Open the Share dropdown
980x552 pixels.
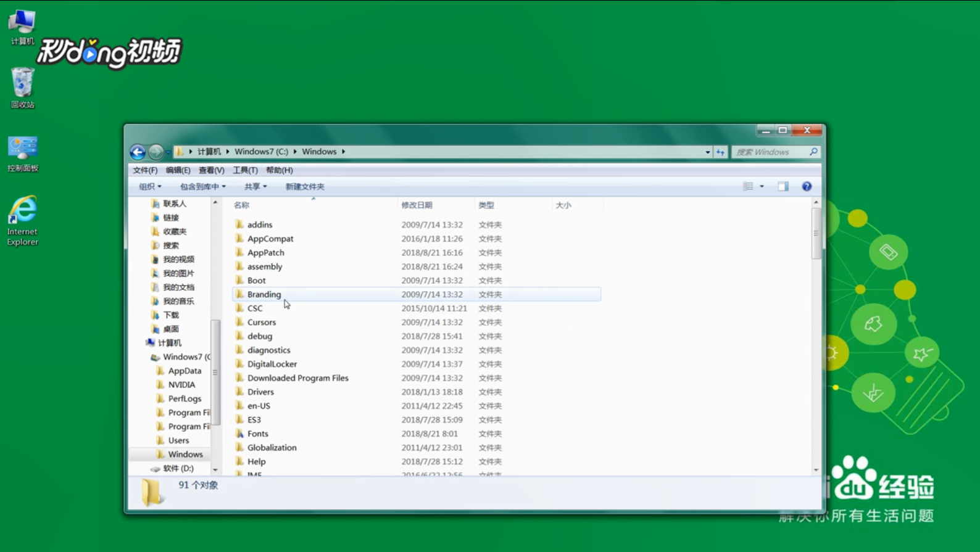255,186
